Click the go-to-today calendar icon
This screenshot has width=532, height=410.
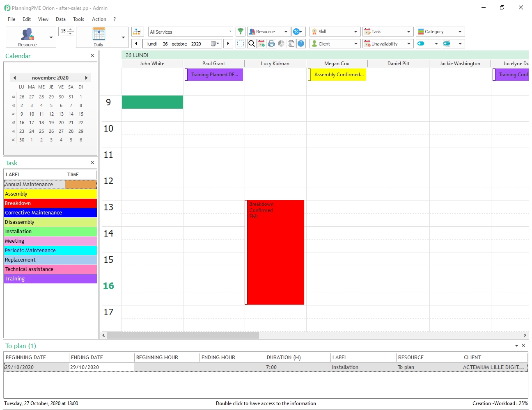coord(261,43)
